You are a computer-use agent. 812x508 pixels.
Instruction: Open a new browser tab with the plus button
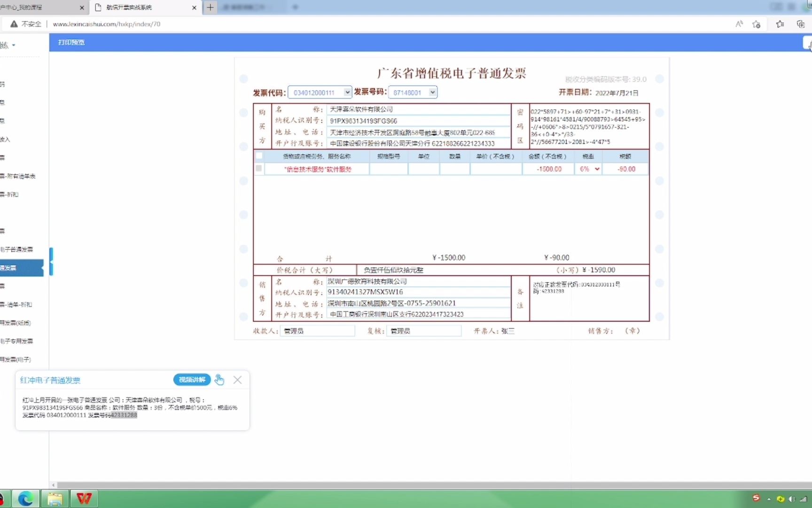tap(210, 8)
